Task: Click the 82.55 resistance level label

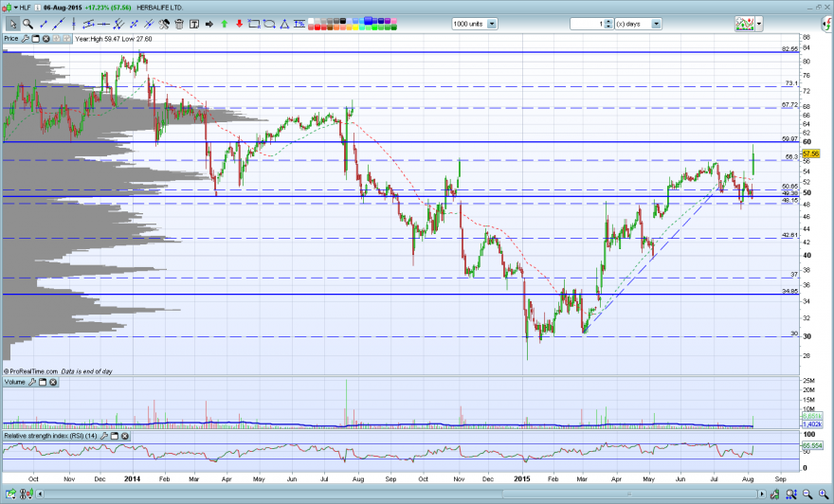Action: tap(789, 49)
